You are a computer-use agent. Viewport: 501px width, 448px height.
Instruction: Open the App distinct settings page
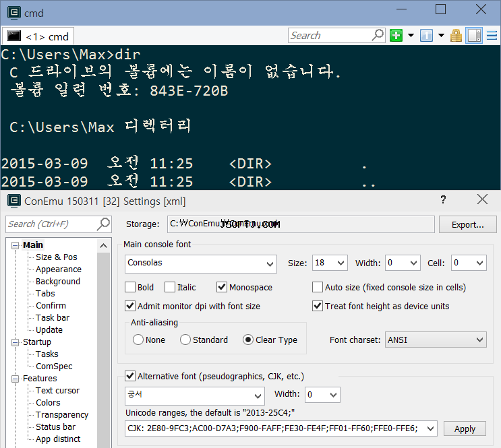58,439
